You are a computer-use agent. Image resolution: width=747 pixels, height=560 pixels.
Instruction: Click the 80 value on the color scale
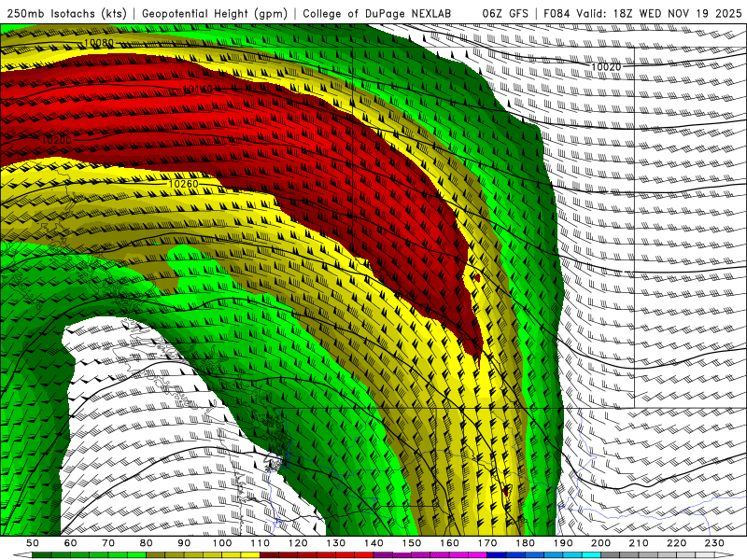pyautogui.click(x=146, y=543)
